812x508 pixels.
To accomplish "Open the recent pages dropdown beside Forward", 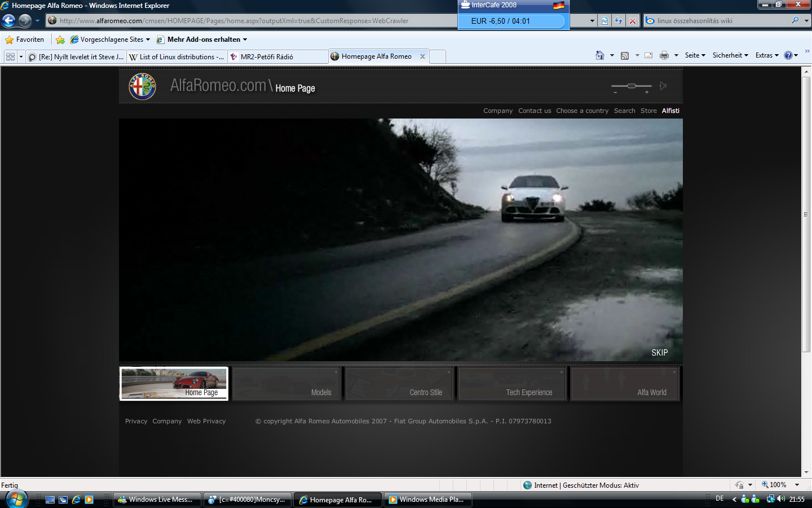I will coord(37,21).
